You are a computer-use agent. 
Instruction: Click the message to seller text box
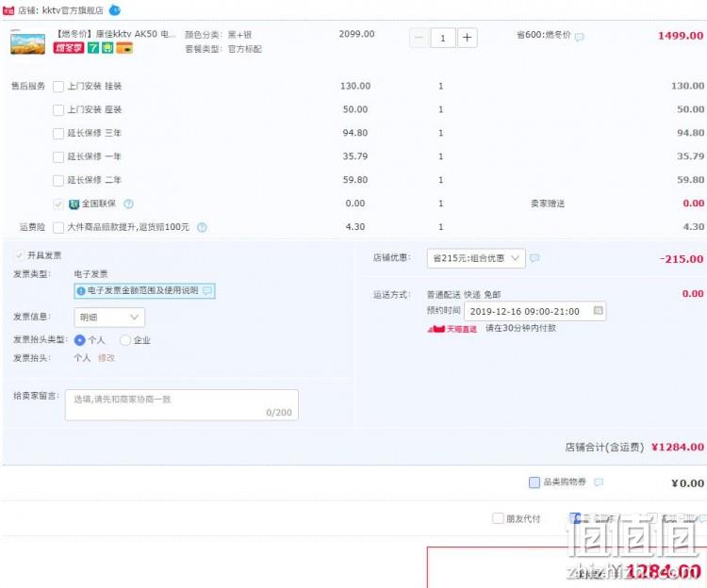pyautogui.click(x=182, y=405)
